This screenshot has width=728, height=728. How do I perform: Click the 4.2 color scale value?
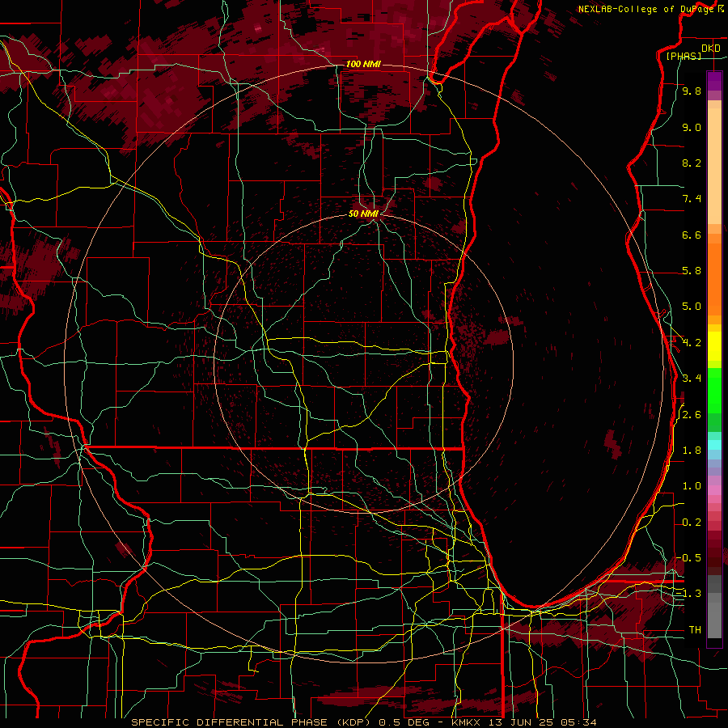(x=692, y=343)
